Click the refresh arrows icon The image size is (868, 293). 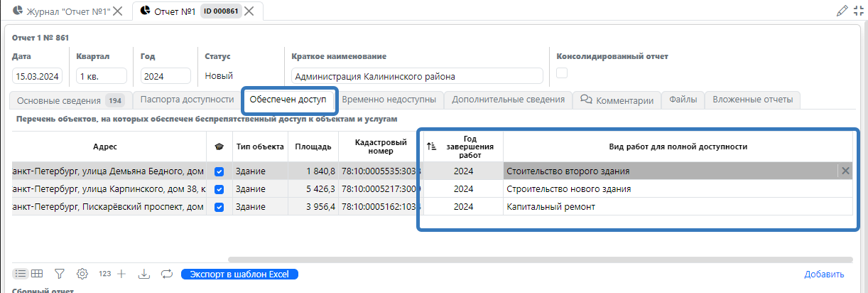tap(167, 274)
